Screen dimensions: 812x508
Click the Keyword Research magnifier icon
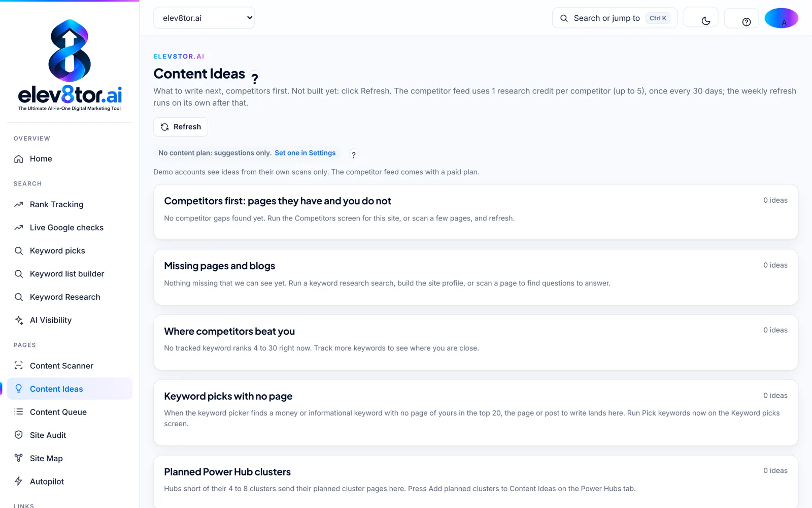click(x=19, y=297)
